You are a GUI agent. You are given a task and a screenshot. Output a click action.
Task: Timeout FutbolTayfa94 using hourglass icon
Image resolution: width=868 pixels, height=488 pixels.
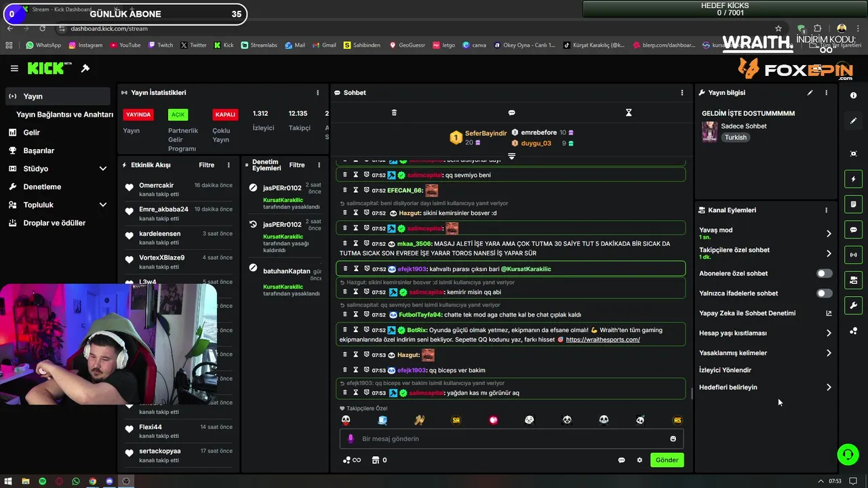(x=355, y=314)
